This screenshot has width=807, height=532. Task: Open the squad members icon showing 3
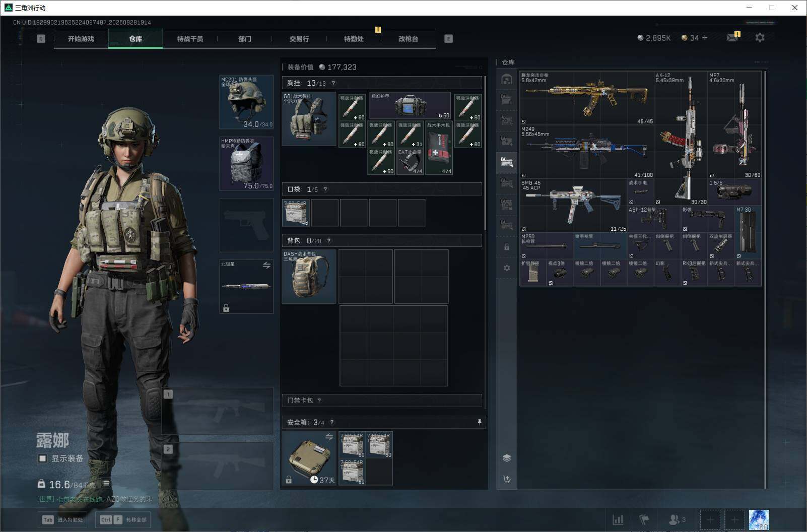tap(677, 519)
